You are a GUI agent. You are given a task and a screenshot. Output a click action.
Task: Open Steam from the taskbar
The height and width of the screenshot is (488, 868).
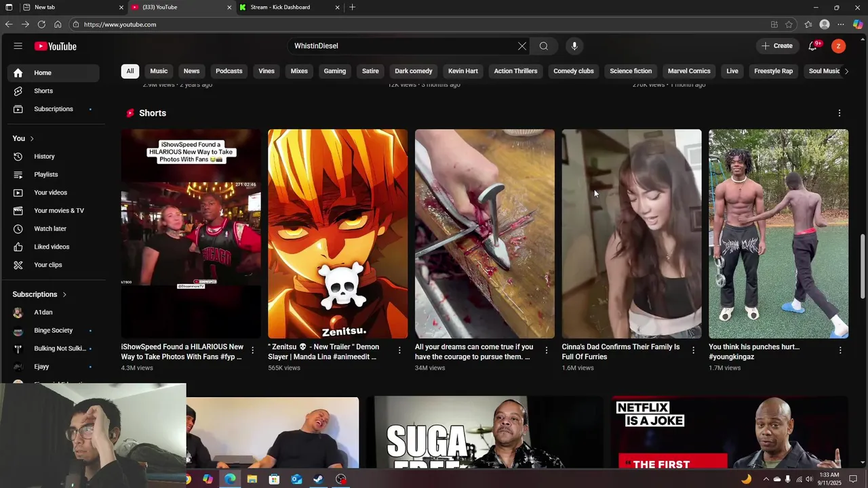pos(318,479)
